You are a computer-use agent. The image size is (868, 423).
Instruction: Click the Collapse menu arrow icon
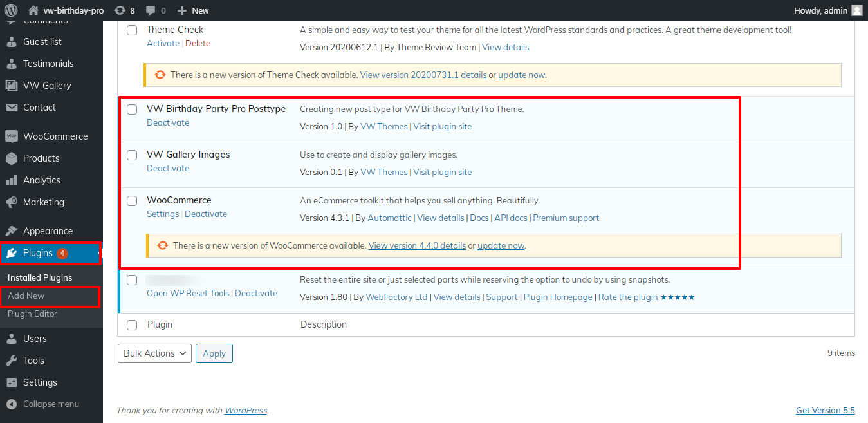pos(12,404)
